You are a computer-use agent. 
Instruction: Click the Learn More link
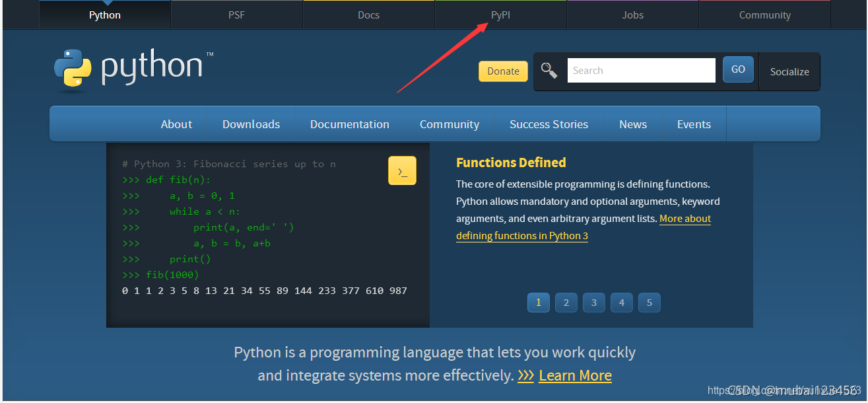click(575, 375)
